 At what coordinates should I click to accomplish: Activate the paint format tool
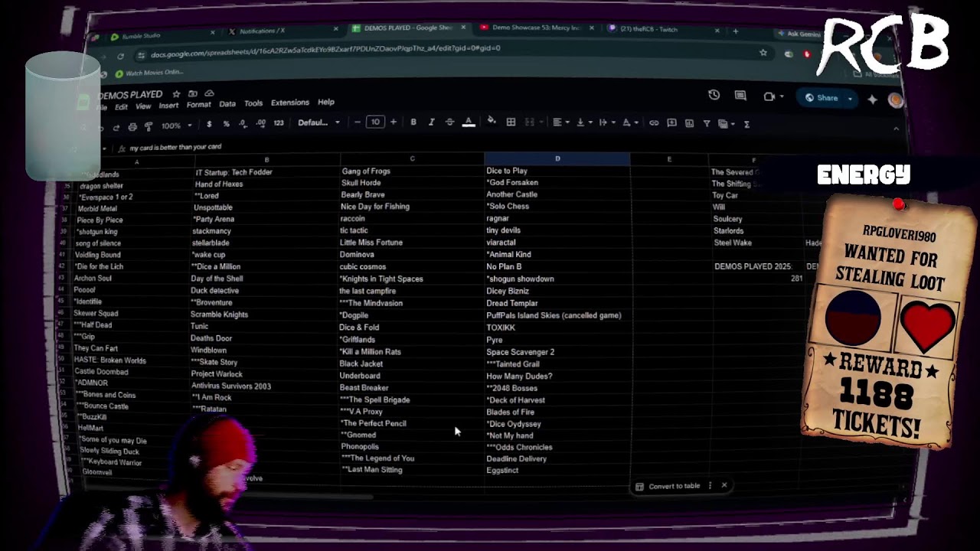point(149,126)
